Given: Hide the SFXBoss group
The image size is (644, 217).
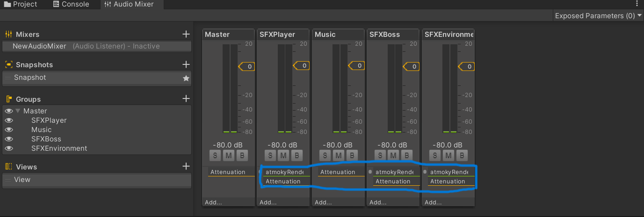Looking at the screenshot, I should [8, 139].
